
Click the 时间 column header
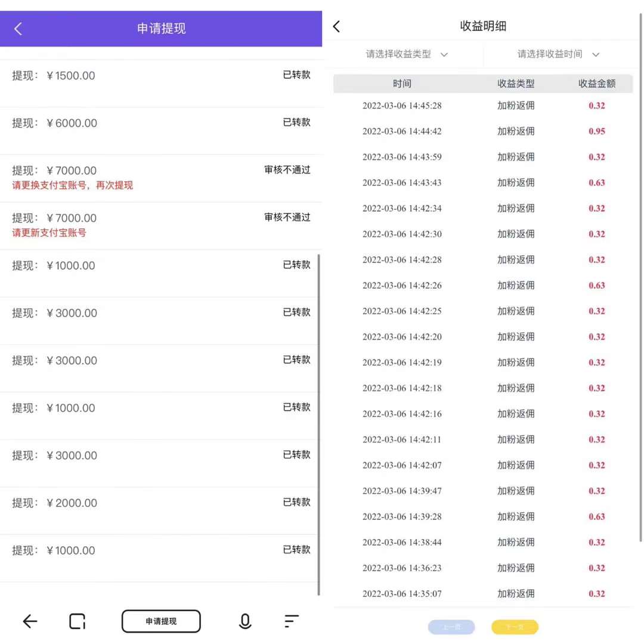pos(402,84)
